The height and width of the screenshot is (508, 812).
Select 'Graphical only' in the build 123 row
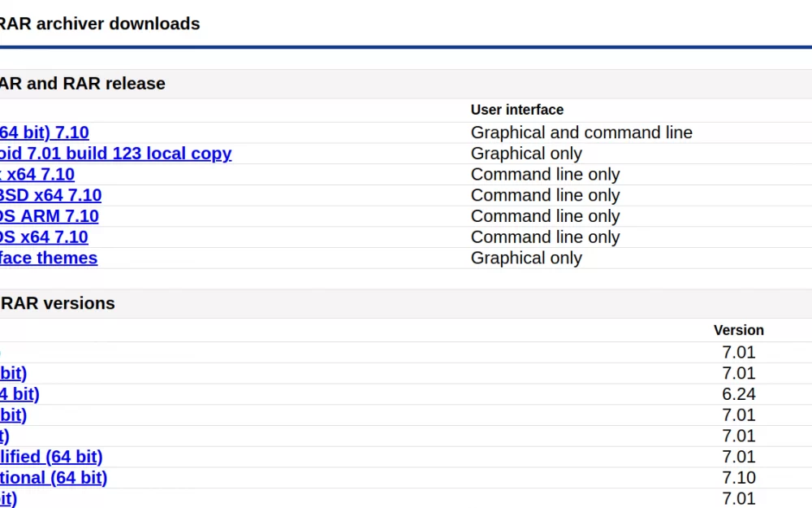point(526,154)
